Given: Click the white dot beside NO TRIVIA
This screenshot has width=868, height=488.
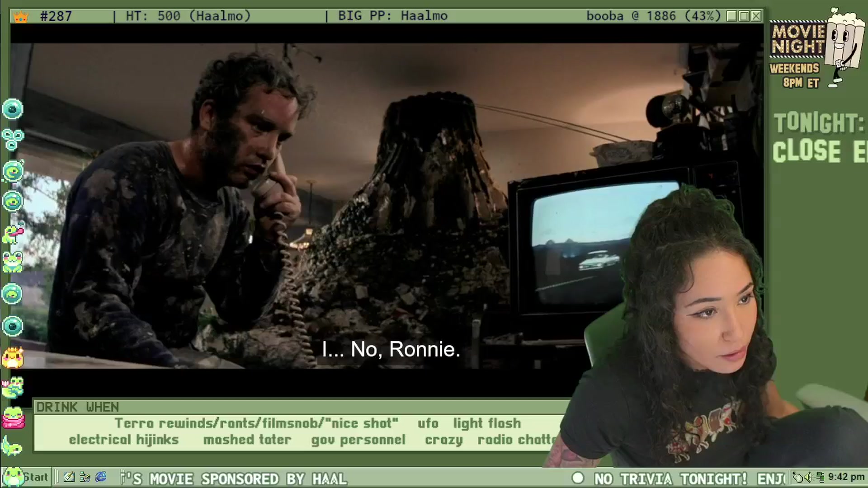Looking at the screenshot, I should pyautogui.click(x=577, y=478).
